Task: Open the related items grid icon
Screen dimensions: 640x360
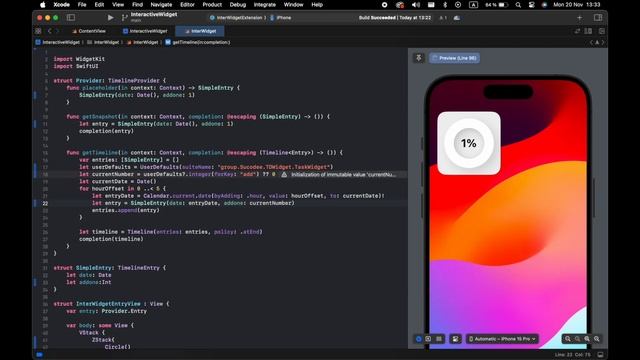Action: [38, 31]
